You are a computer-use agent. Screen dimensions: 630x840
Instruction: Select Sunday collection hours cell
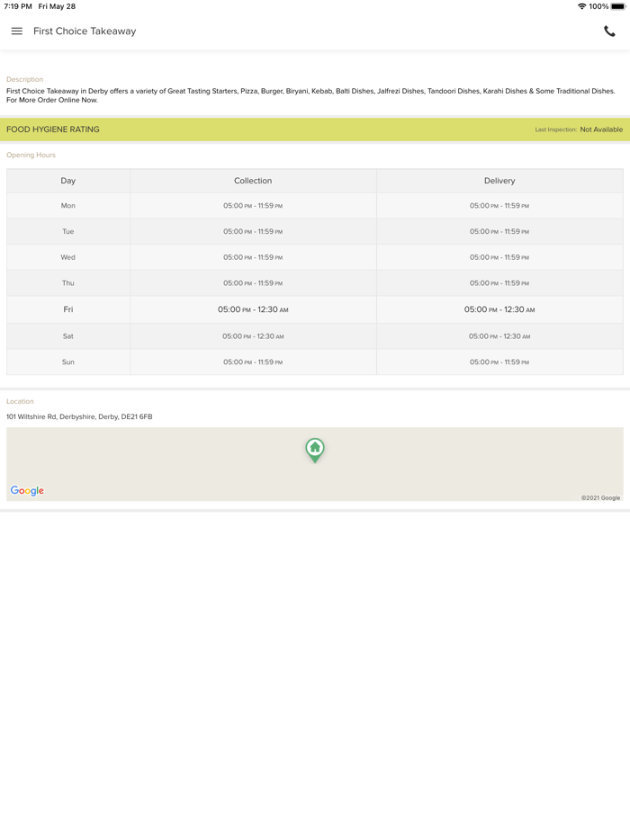pos(253,362)
